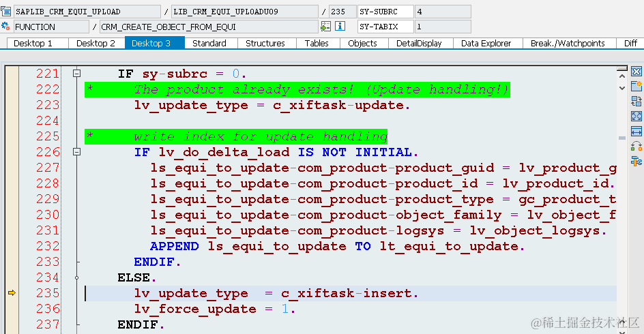Screen dimensions: 644x334
Task: Click line number 221 in the gutter
Action: pos(48,74)
